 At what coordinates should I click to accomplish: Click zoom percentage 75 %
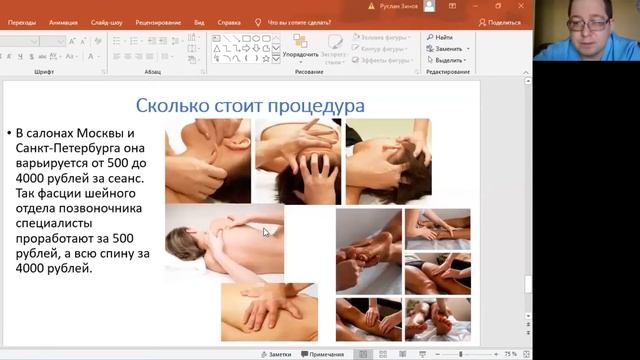click(x=510, y=354)
